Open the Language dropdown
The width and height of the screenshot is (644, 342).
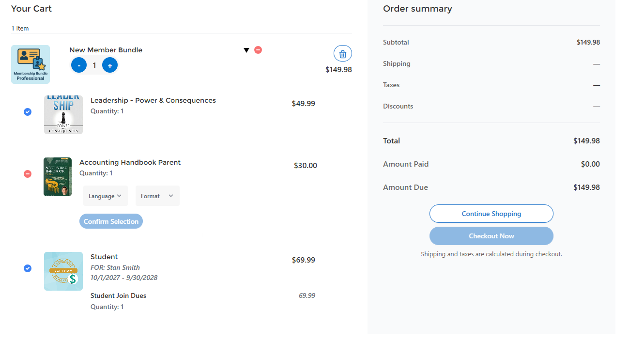click(105, 196)
